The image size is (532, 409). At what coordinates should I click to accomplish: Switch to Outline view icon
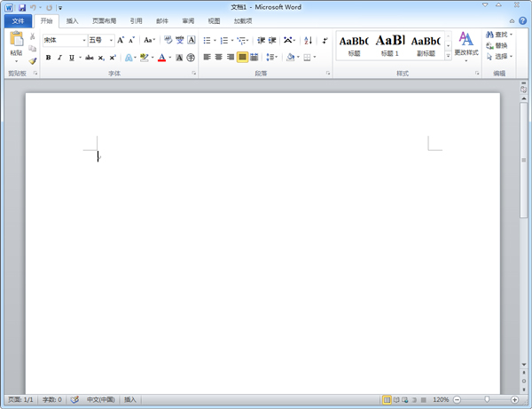tap(414, 400)
